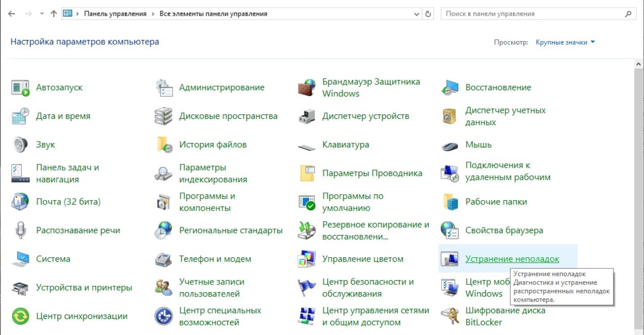Open История файлов folder icon

tap(164, 145)
